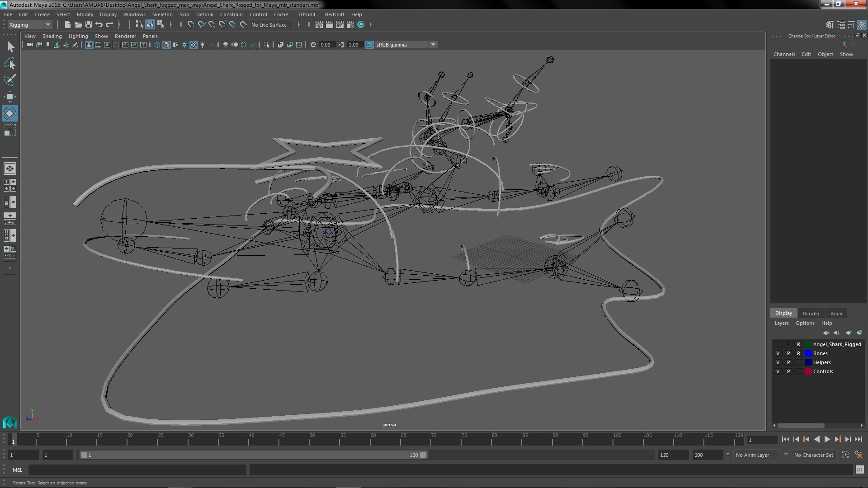Toggle Smooth shade all cube icon
Image resolution: width=868 pixels, height=488 pixels.
(166, 45)
